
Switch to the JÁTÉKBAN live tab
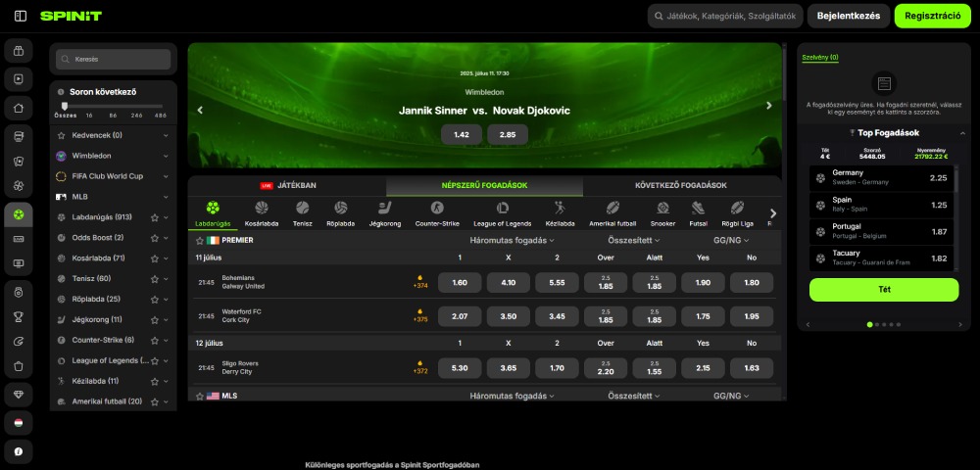coord(286,185)
